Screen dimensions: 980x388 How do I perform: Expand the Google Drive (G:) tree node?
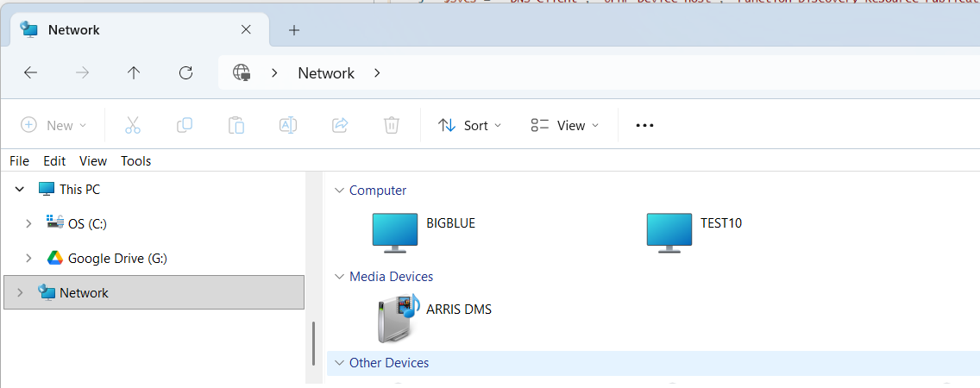(28, 258)
